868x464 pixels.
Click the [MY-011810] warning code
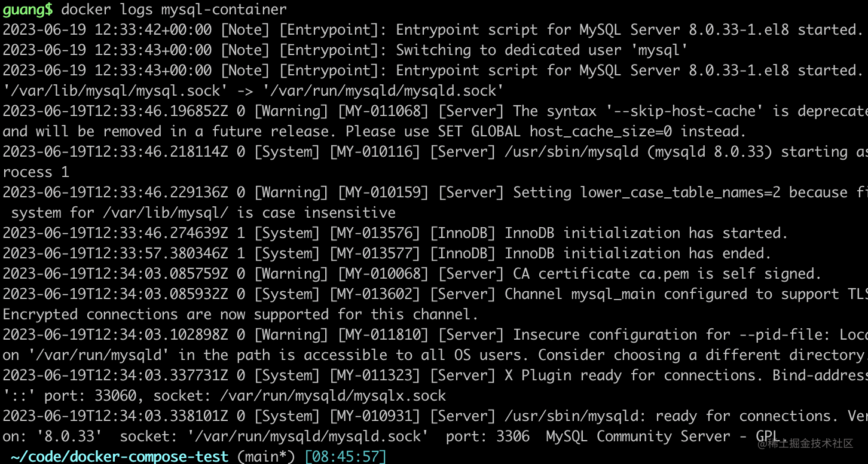click(x=379, y=335)
